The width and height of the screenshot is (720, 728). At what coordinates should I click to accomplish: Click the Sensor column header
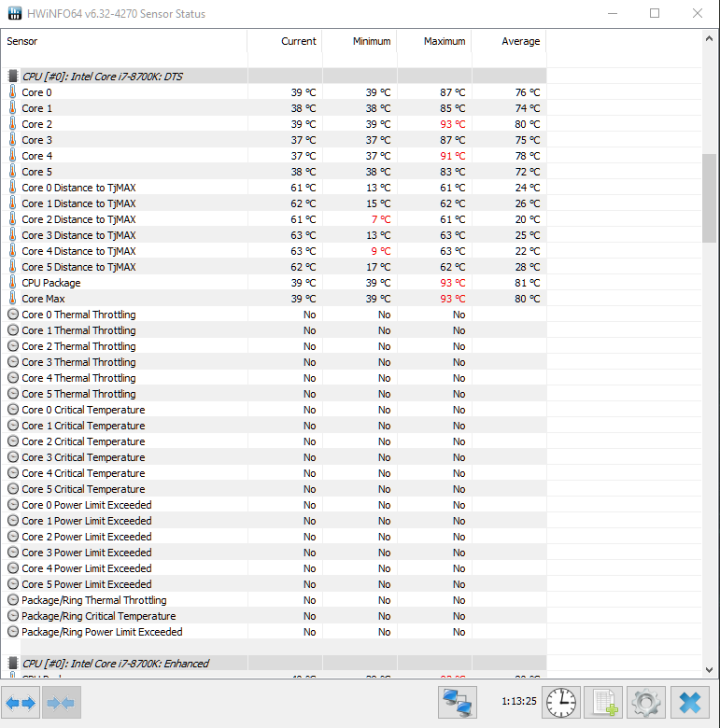tap(124, 41)
